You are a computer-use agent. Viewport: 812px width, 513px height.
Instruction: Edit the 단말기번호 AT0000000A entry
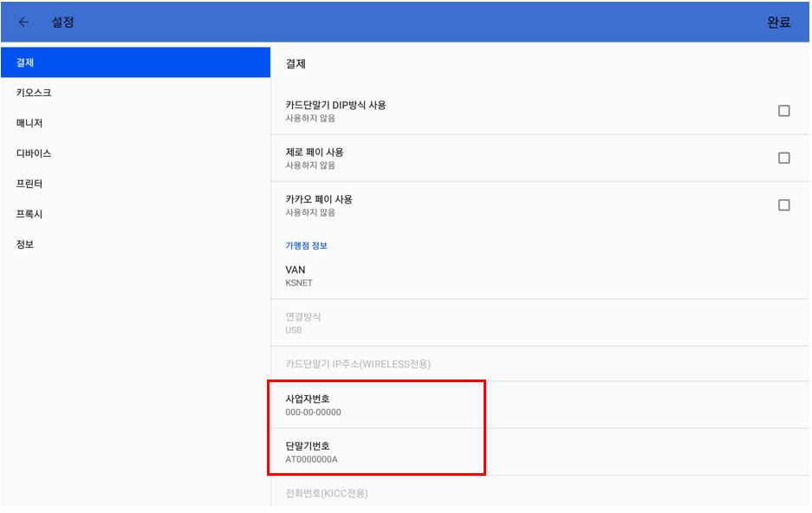[540, 452]
